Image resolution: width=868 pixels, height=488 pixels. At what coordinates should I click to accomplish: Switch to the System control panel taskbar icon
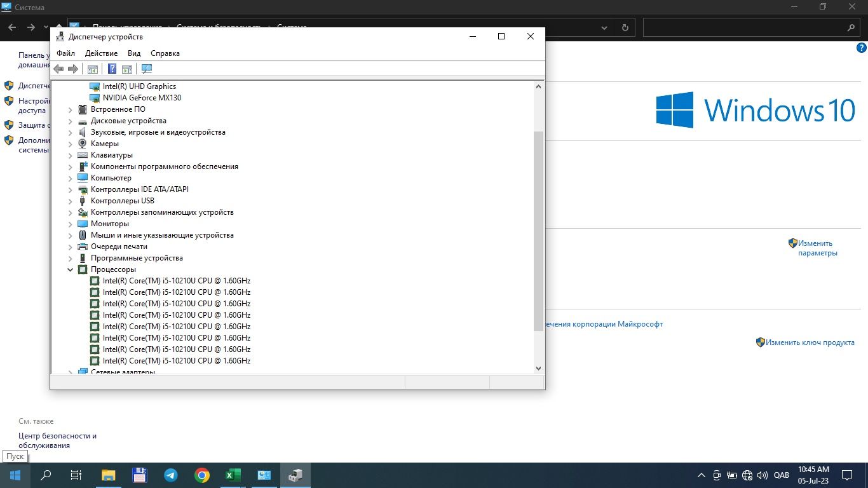click(x=264, y=475)
